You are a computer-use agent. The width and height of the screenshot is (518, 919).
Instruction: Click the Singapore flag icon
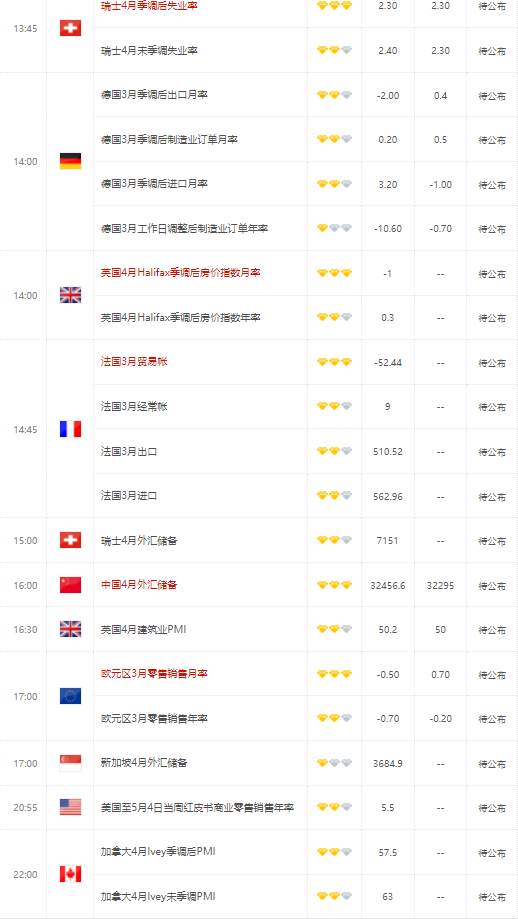[x=70, y=763]
